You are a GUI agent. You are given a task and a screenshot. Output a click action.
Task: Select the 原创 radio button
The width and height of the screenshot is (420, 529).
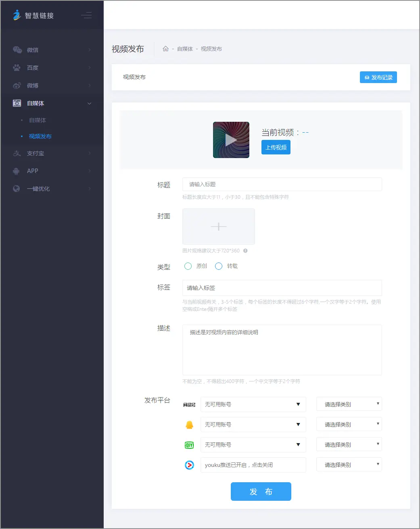coord(188,266)
